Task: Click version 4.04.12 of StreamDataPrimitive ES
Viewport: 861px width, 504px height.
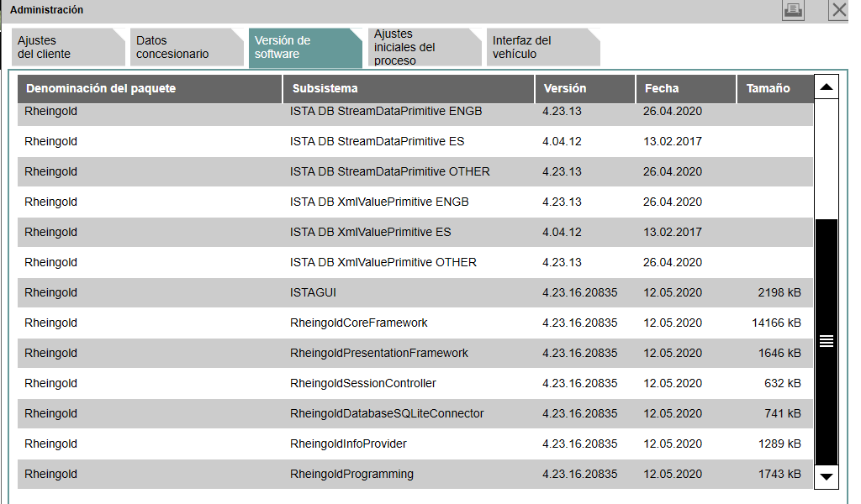Action: click(562, 141)
